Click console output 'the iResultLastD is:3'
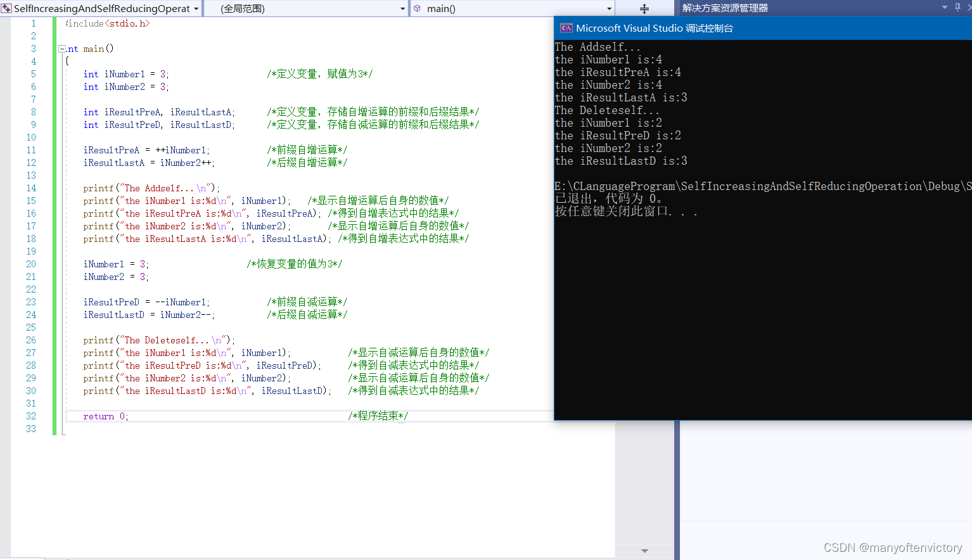Viewport: 972px width, 560px height. click(621, 161)
